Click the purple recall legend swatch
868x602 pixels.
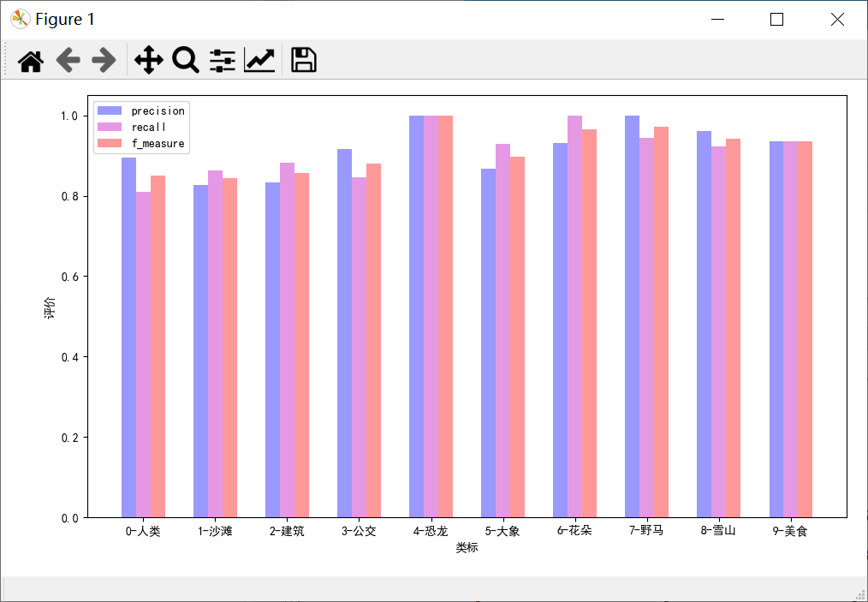109,127
